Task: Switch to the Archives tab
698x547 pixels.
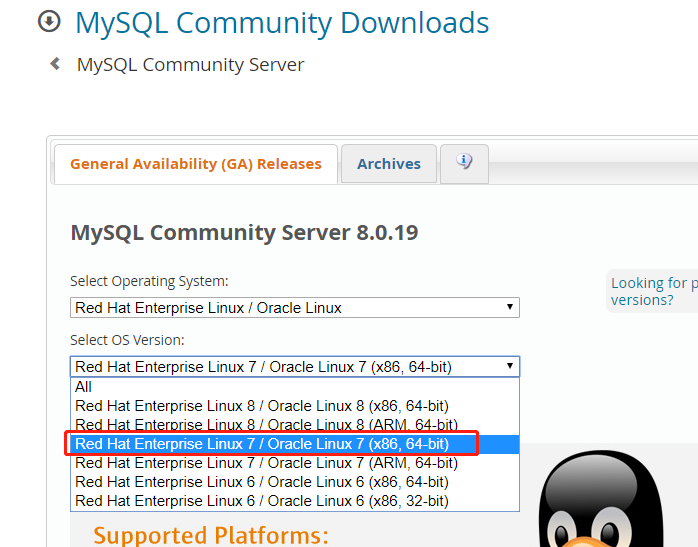Action: point(389,164)
